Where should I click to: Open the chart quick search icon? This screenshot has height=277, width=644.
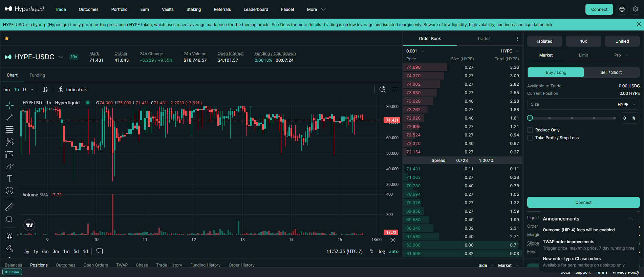pos(382,89)
